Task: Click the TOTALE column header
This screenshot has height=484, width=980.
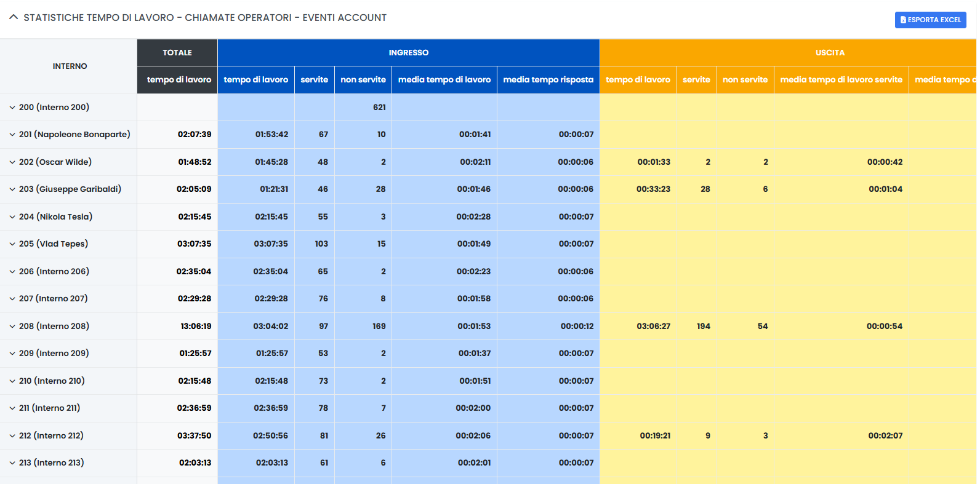Action: tap(177, 53)
